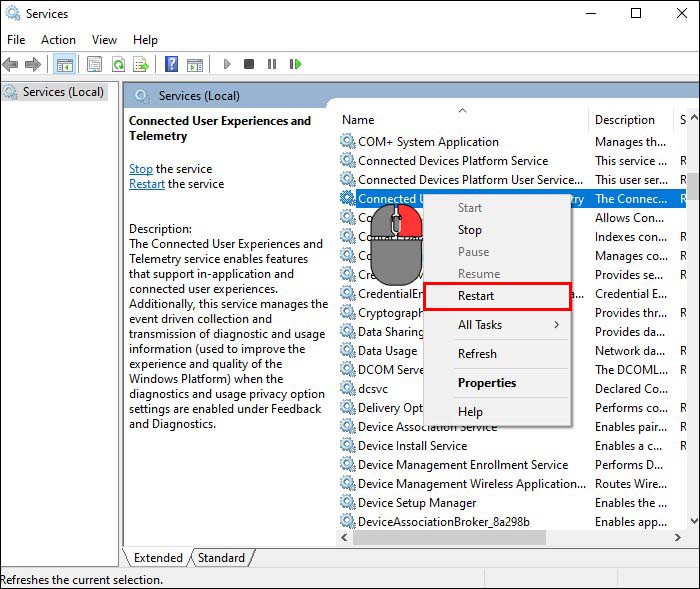Click the Back arrow toolbar icon

click(11, 64)
